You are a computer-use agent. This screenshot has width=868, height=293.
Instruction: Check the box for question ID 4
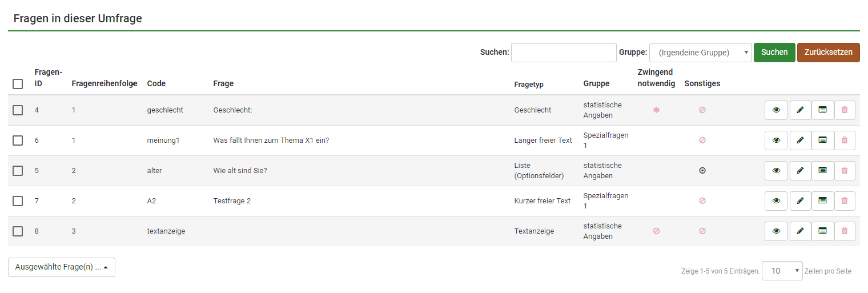18,110
